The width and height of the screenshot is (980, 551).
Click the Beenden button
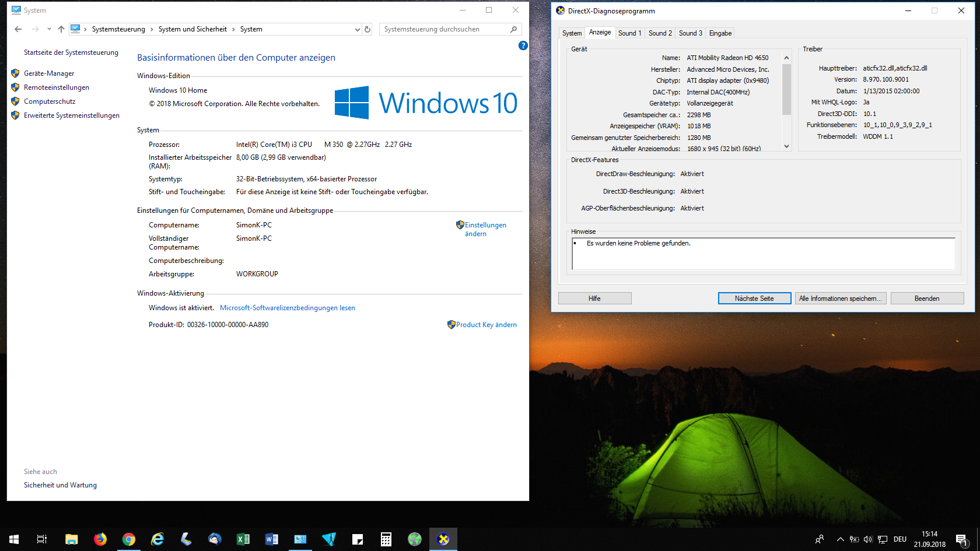[927, 299]
